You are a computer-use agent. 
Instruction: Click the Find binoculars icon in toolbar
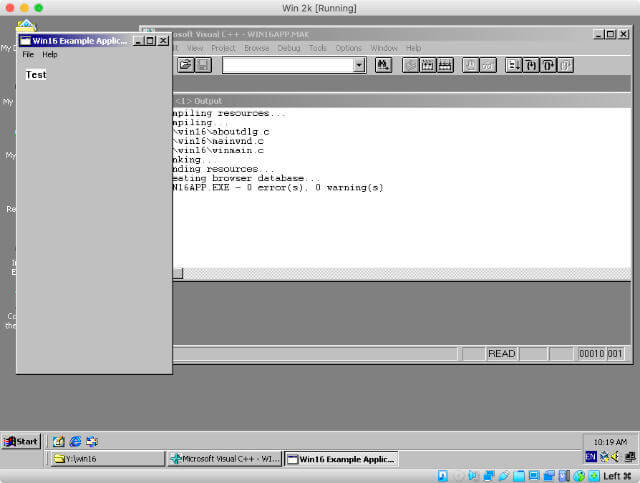[x=383, y=65]
